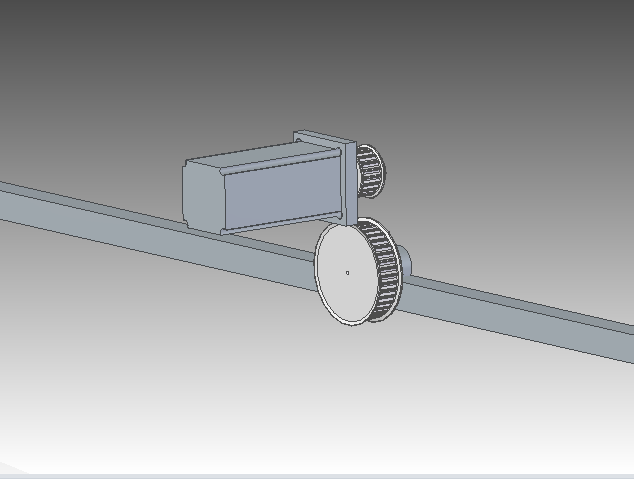Select the stepper motor body

[262, 189]
